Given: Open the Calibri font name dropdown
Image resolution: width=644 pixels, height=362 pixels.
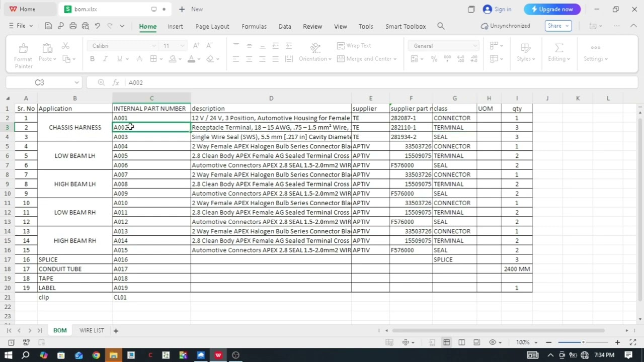Looking at the screenshot, I should (x=154, y=46).
